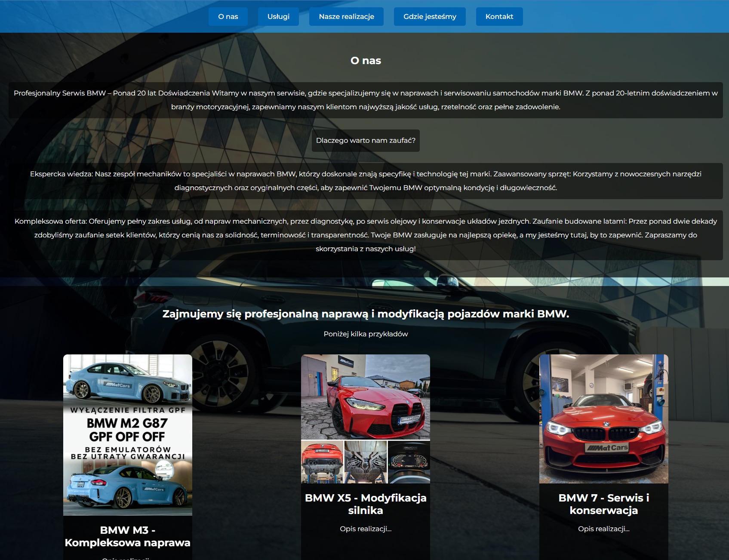Screen dimensions: 729x560
Task: Click Dlaczego warto nam zaufać? box
Action: tap(366, 141)
